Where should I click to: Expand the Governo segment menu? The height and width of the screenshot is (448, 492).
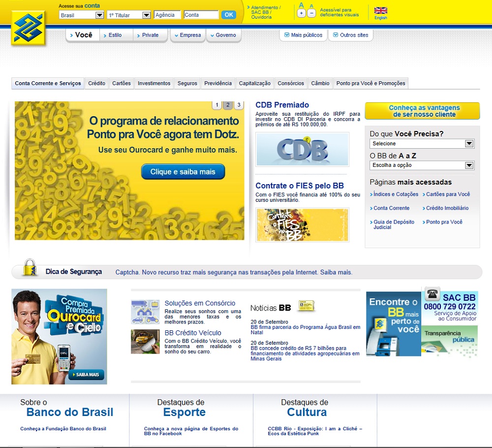pyautogui.click(x=223, y=35)
